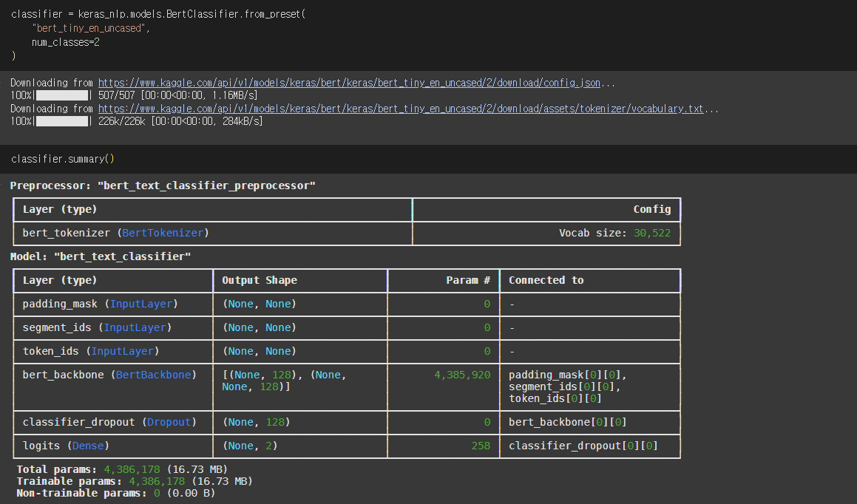
Task: Click the 507/507 download progress bar
Action: click(x=62, y=95)
